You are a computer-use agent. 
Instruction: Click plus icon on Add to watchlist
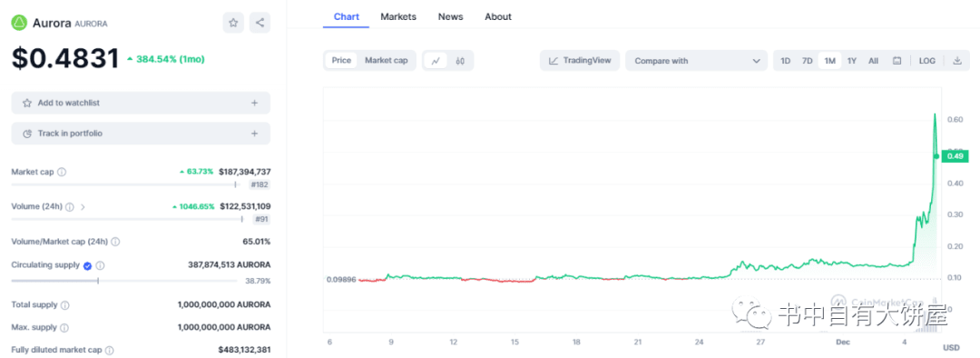coord(254,103)
